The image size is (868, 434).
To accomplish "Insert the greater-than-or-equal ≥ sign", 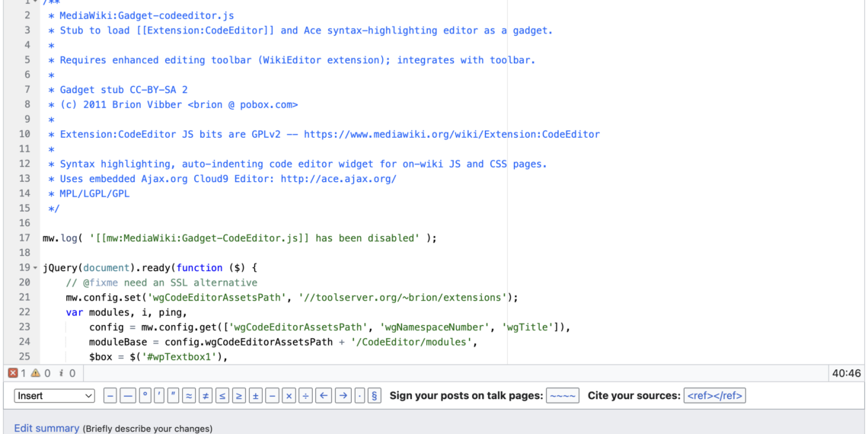I will pyautogui.click(x=239, y=396).
